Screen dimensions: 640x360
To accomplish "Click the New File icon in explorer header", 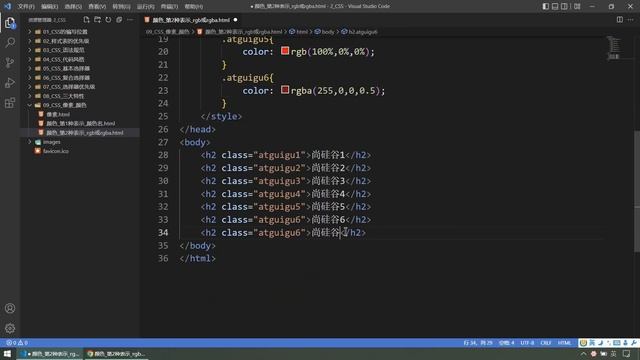I will (x=86, y=20).
